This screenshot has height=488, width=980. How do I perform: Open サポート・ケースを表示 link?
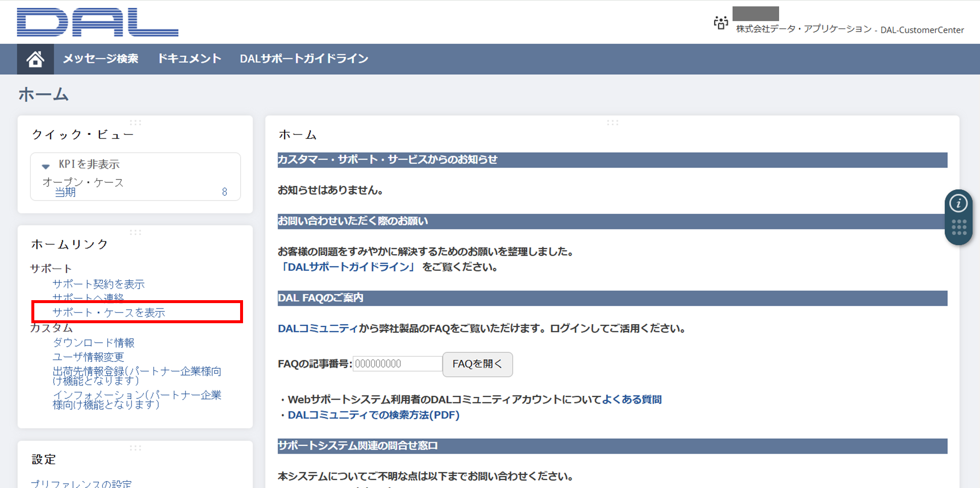[109, 312]
